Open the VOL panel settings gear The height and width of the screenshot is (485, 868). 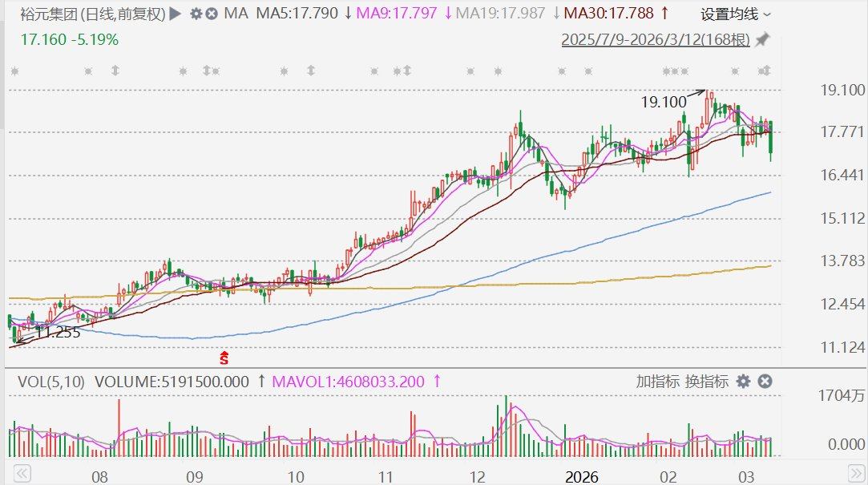point(744,382)
